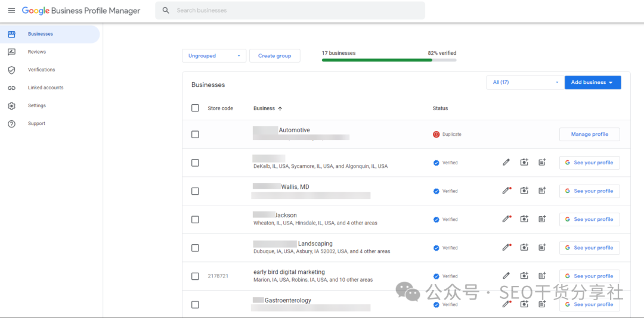Click See your profile for Landscaping
The width and height of the screenshot is (644, 318).
(x=589, y=247)
